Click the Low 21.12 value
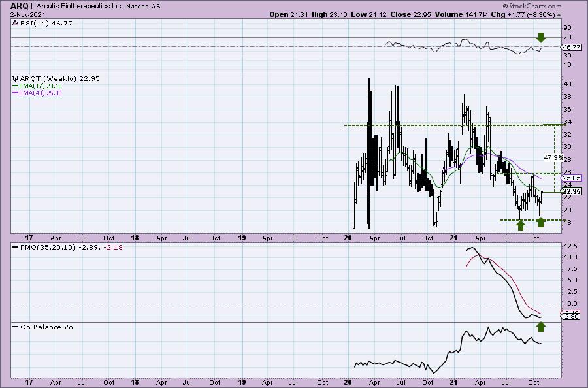Screen dimensions: 588x388 pos(369,14)
